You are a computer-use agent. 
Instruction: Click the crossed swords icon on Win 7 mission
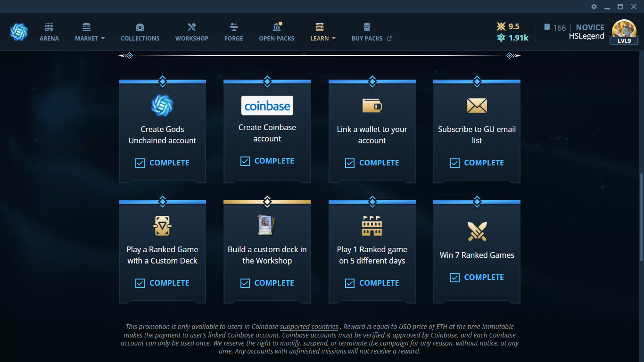click(x=477, y=231)
